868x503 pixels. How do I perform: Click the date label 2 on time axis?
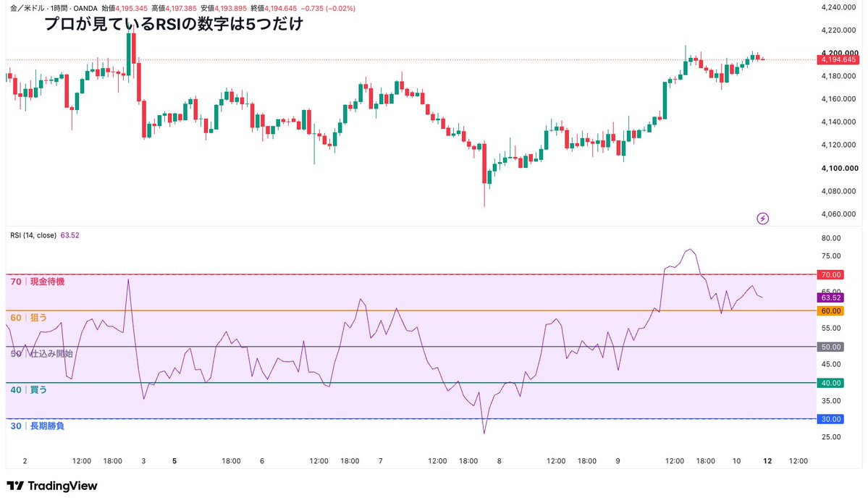pos(25,461)
